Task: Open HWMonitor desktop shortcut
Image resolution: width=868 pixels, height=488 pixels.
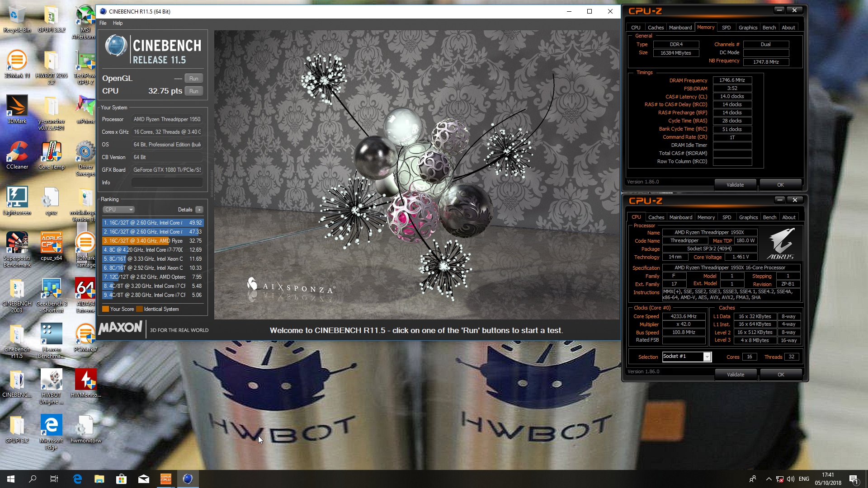Action: point(85,384)
